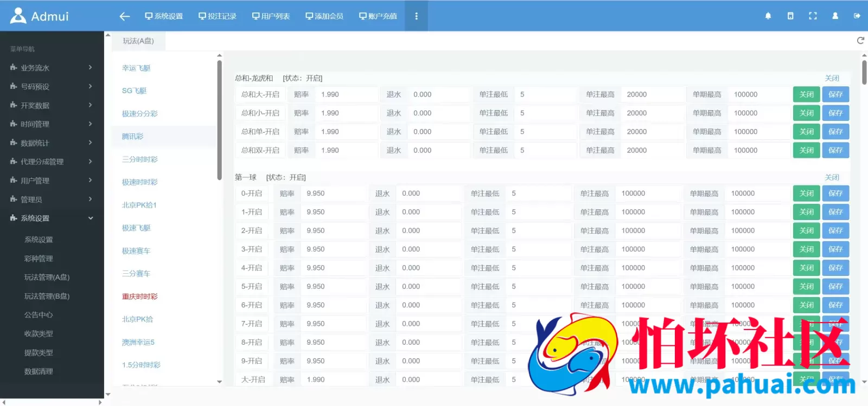The height and width of the screenshot is (406, 868).
Task: Click the main page vertical scrollbar thumb
Action: 864,72
